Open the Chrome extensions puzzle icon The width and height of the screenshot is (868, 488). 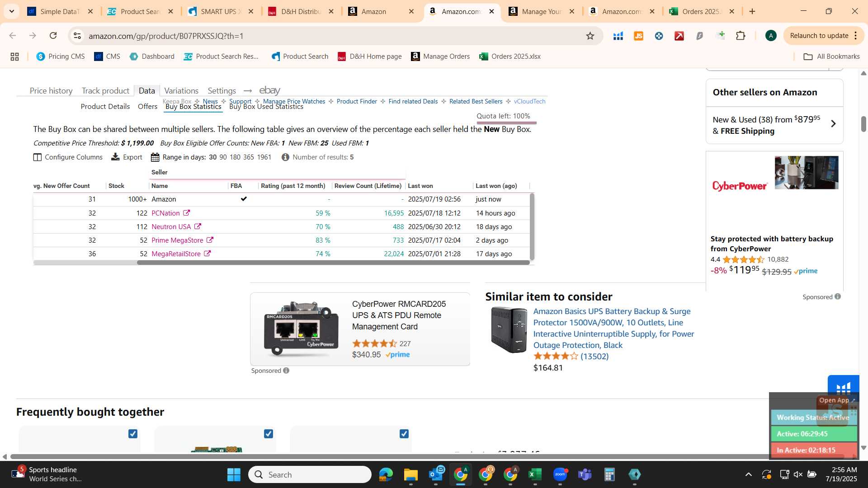pos(741,36)
